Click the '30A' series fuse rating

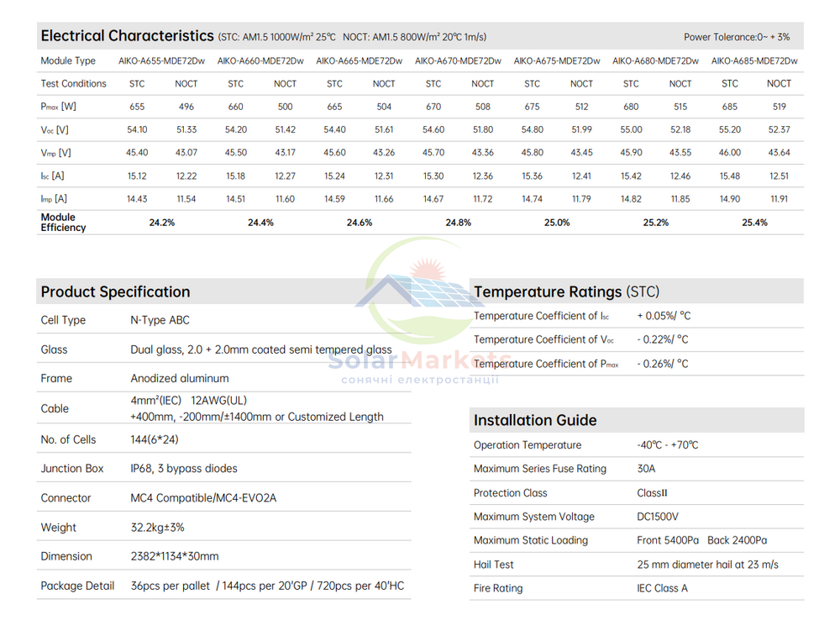pos(646,469)
